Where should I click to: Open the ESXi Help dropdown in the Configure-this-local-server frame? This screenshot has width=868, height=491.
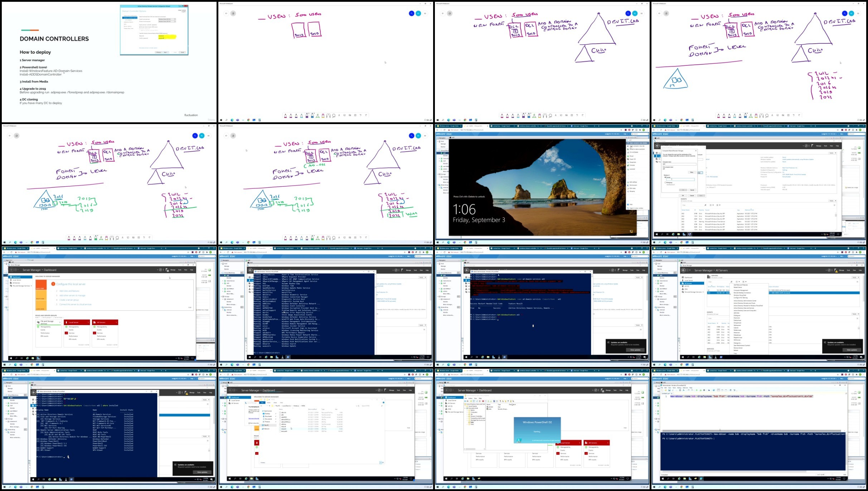(x=193, y=256)
